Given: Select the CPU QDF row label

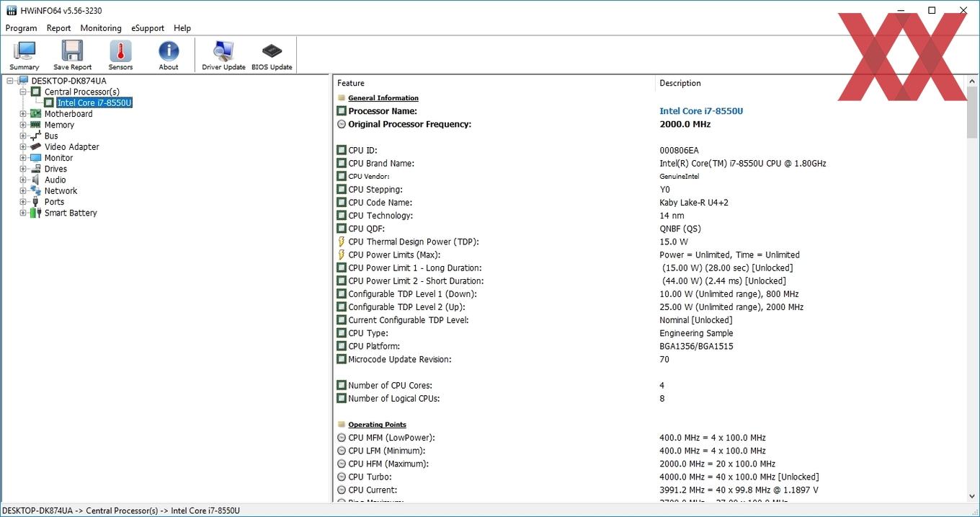Looking at the screenshot, I should [367, 229].
